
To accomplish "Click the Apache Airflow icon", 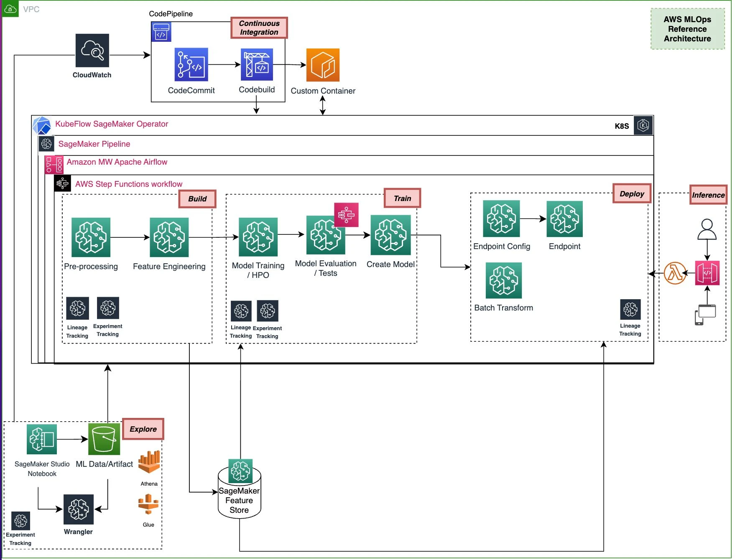I will tap(54, 165).
